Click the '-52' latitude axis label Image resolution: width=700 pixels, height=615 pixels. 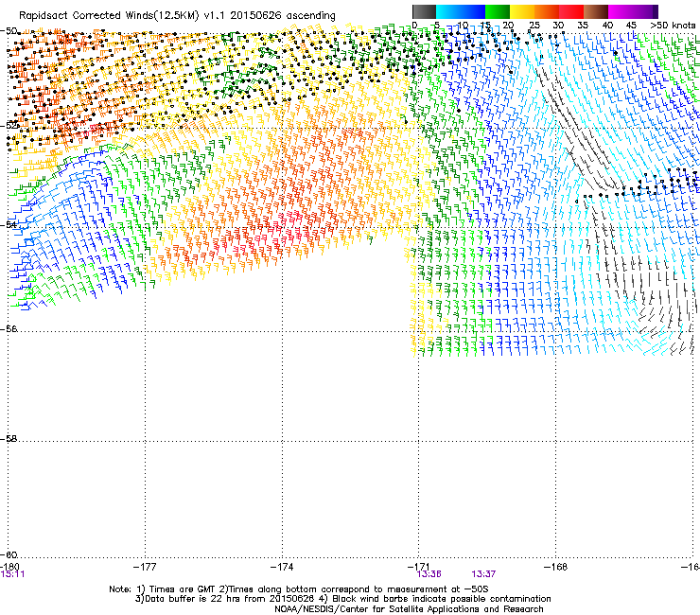tap(9, 126)
